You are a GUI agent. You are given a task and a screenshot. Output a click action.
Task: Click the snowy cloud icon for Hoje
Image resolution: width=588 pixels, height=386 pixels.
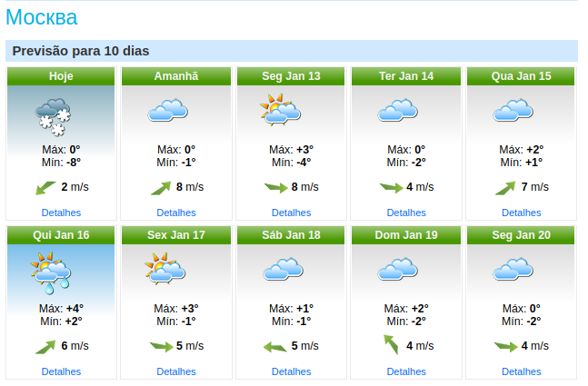[53, 117]
